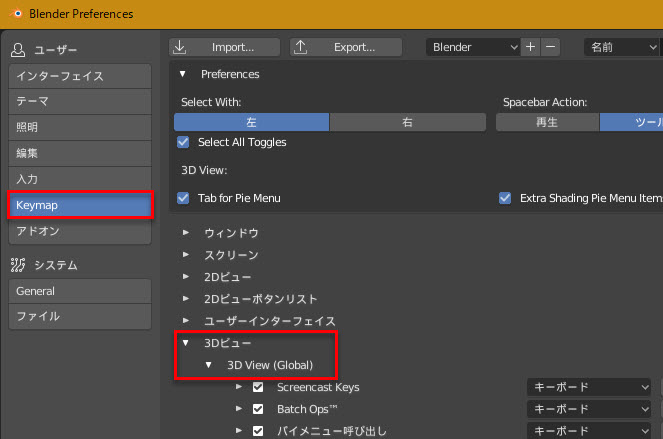Set Select With to 左
This screenshot has width=663, height=439.
252,122
